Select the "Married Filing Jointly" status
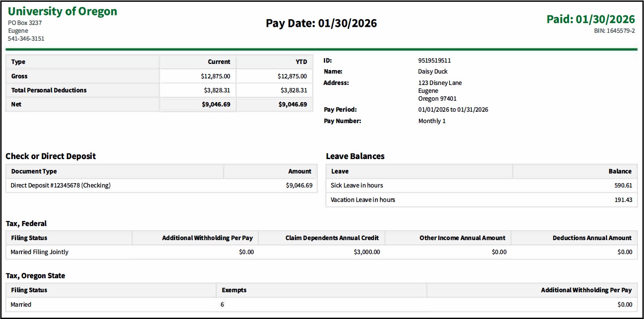The height and width of the screenshot is (319, 644). [39, 252]
